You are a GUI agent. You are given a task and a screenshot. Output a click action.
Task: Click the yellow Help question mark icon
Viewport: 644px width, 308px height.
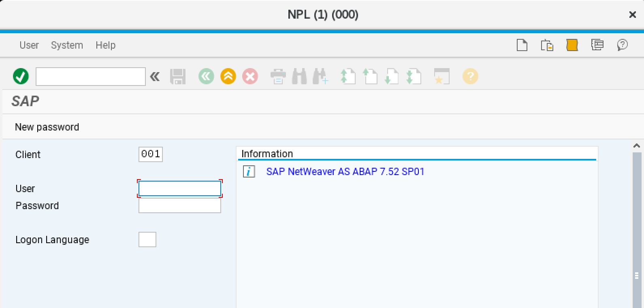point(470,76)
